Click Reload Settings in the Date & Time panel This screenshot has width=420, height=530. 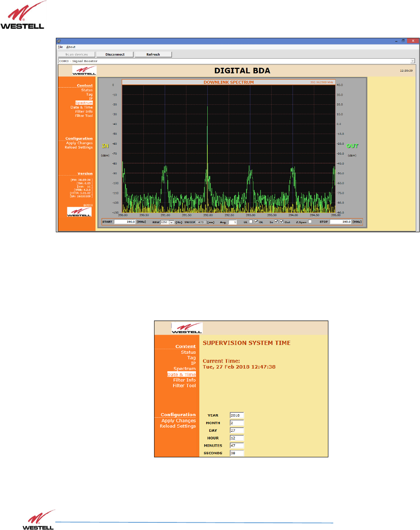click(x=178, y=426)
